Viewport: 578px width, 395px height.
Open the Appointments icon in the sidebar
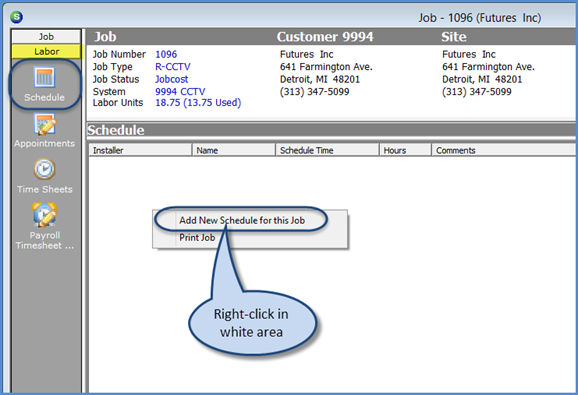tap(45, 124)
